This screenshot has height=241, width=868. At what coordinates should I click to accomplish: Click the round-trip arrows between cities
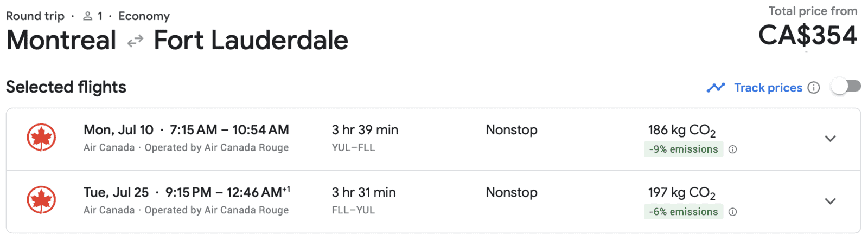coord(135,41)
